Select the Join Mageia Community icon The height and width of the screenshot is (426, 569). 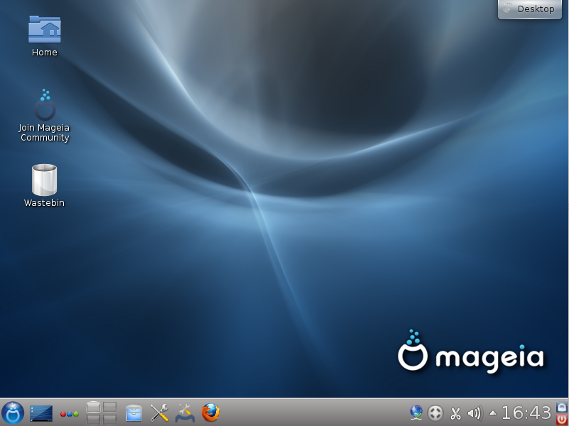pos(44,116)
